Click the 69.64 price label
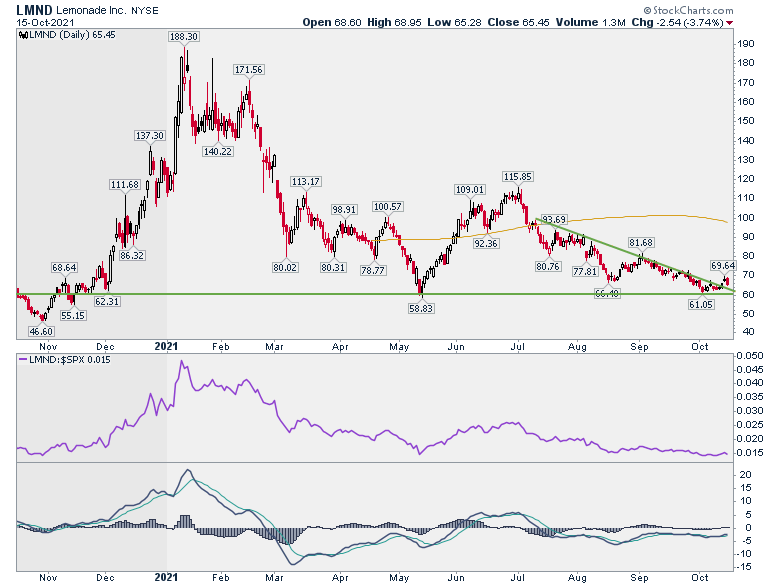This screenshot has height=586, width=780. point(723,266)
